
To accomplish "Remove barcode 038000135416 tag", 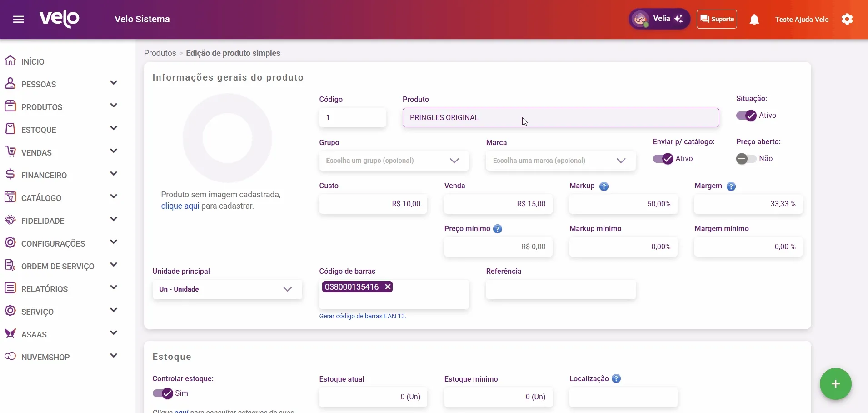I will [388, 287].
